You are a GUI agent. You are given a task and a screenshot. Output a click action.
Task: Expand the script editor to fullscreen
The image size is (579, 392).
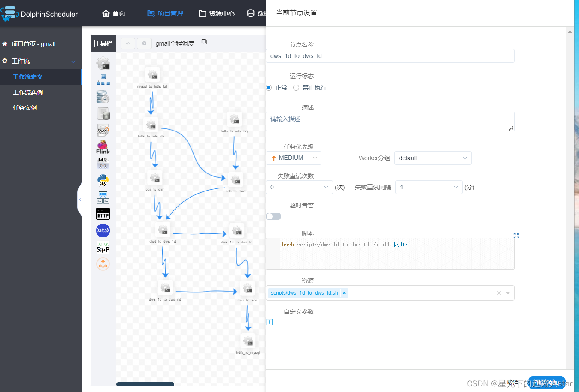point(516,236)
